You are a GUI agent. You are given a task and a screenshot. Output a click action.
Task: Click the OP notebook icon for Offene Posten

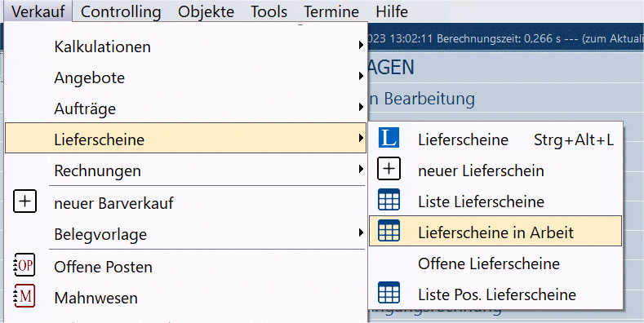pyautogui.click(x=24, y=265)
